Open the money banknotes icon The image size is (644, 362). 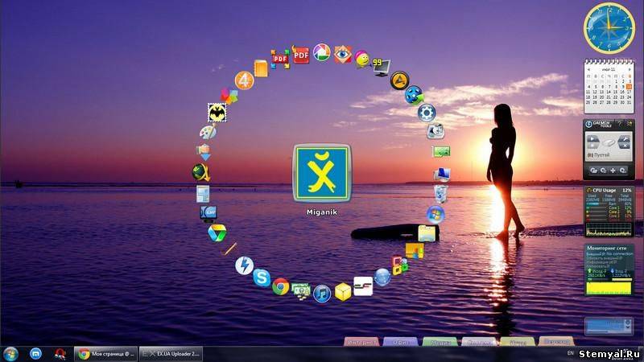click(301, 291)
